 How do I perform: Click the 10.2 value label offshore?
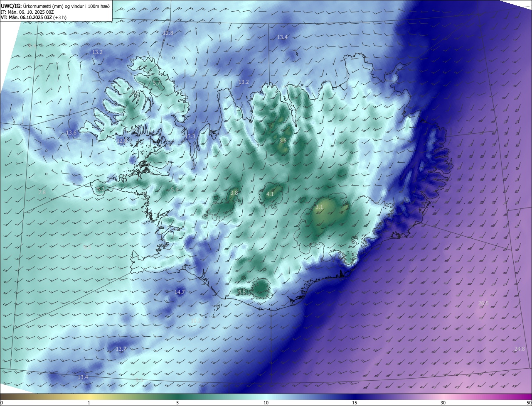[x=196, y=320]
